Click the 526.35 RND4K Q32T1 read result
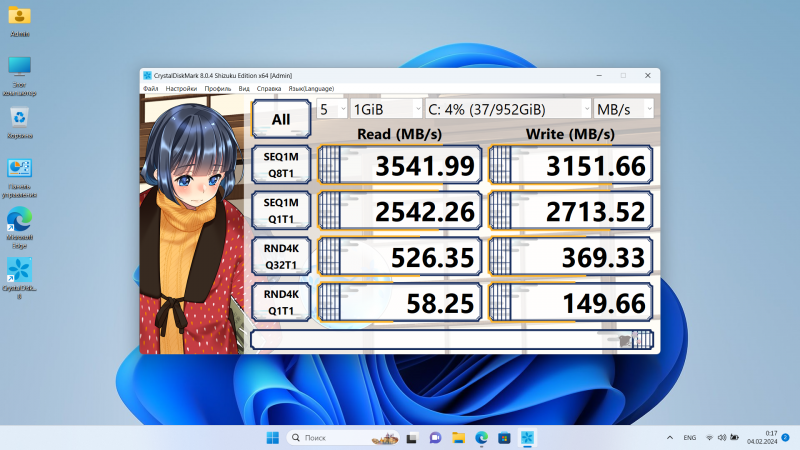 coord(399,257)
